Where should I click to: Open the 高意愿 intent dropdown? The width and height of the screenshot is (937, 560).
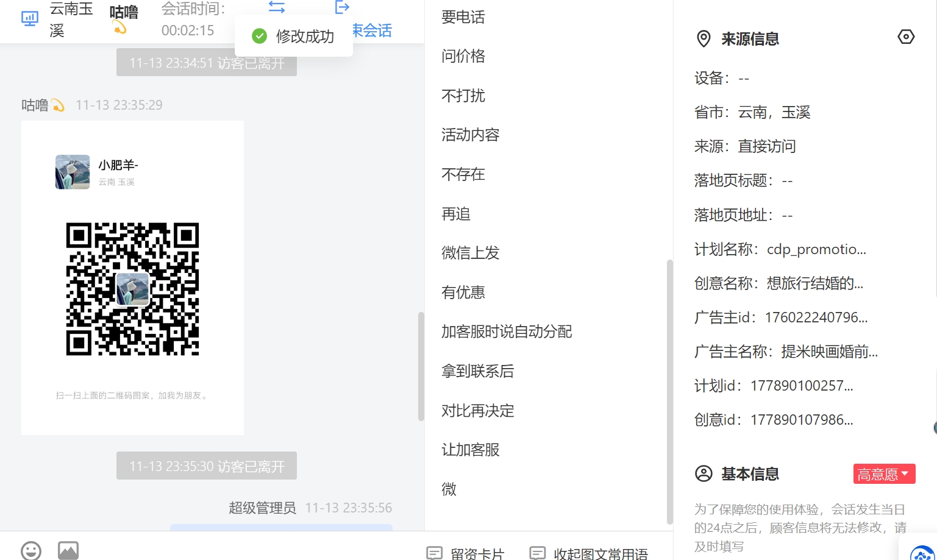[x=884, y=474]
